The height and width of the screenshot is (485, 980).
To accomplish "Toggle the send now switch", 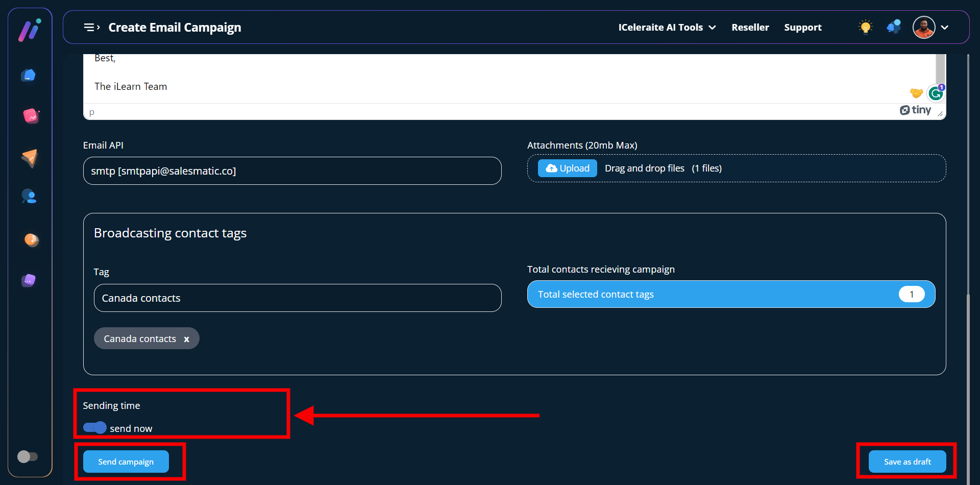I will tap(95, 428).
